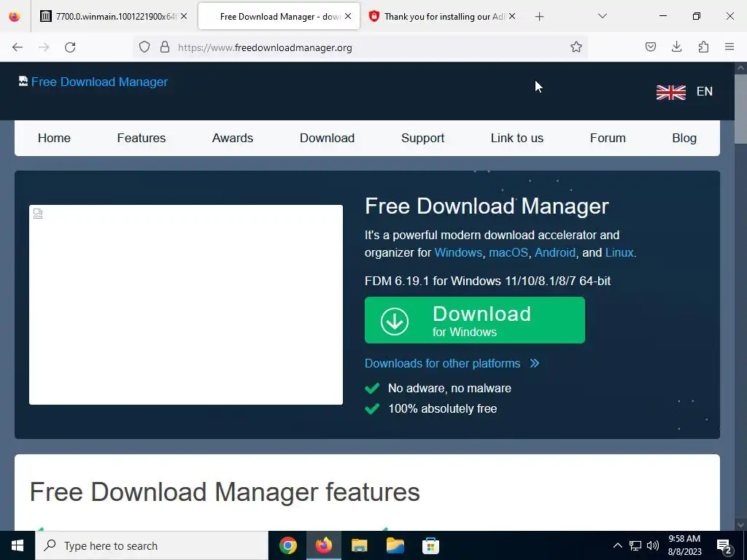Open Microsoft Store from the taskbar
747x560 pixels.
430,545
